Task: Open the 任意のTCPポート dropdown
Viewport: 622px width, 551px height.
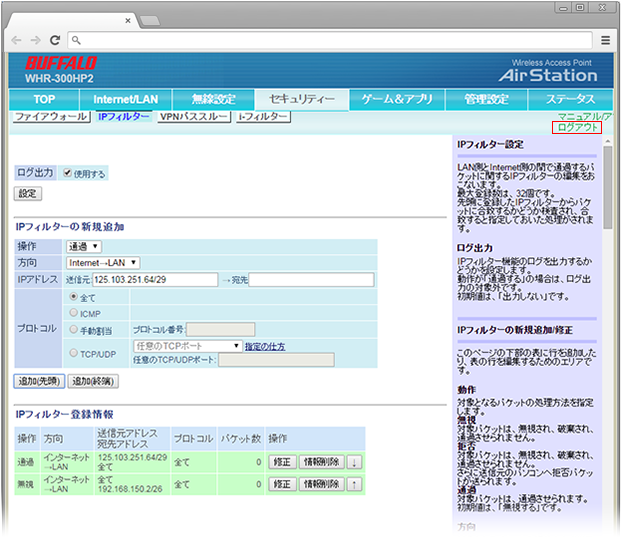Action: [188, 346]
